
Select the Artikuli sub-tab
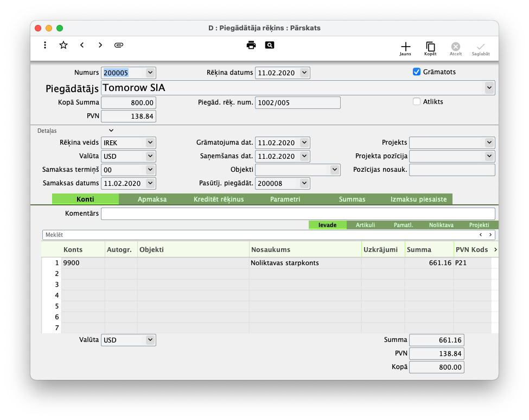[x=365, y=225]
